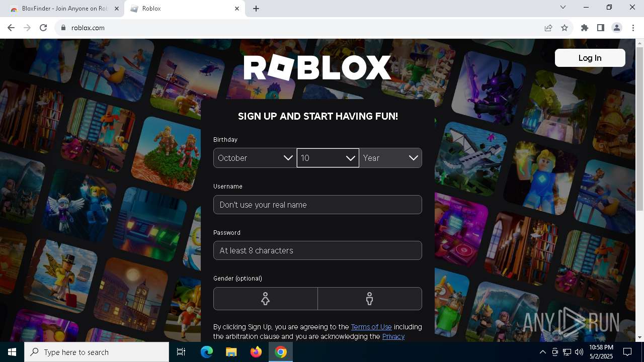Open the notification center icon
The image size is (644, 362).
pyautogui.click(x=627, y=352)
